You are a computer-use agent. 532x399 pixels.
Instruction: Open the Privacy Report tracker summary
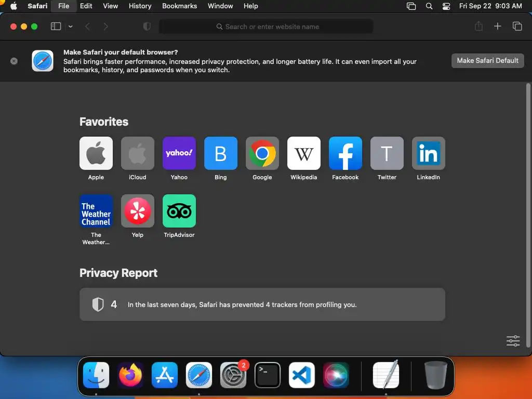[x=262, y=304]
